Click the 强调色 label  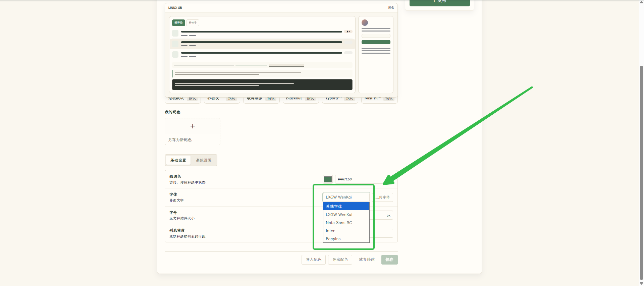pyautogui.click(x=175, y=176)
